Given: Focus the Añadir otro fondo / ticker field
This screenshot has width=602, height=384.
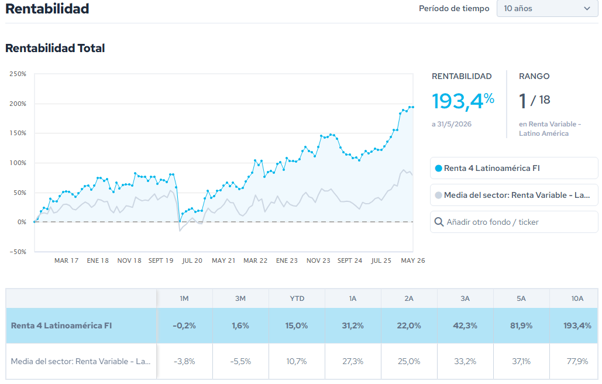Looking at the screenshot, I should (x=514, y=222).
